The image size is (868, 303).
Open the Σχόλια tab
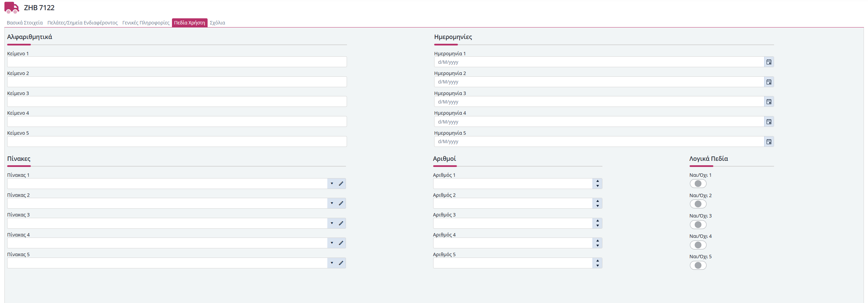(217, 23)
